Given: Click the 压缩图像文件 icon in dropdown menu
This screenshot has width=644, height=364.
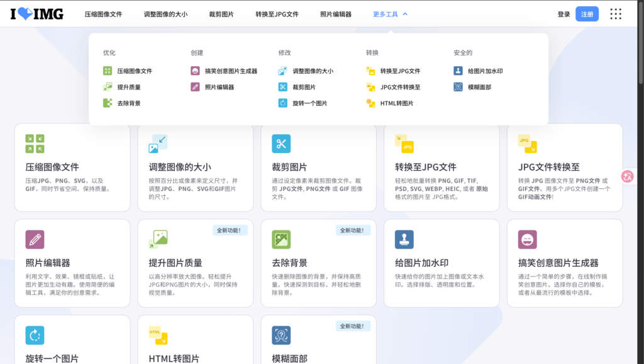Looking at the screenshot, I should 107,71.
